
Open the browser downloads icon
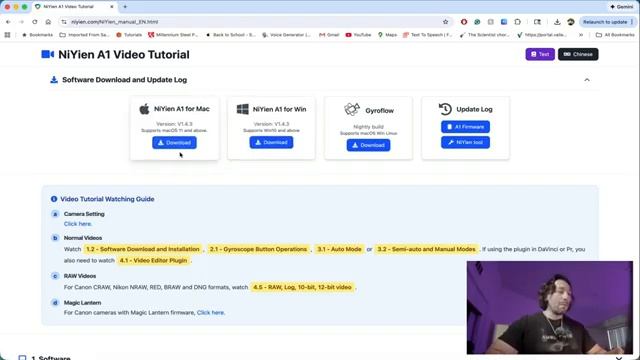[557, 22]
